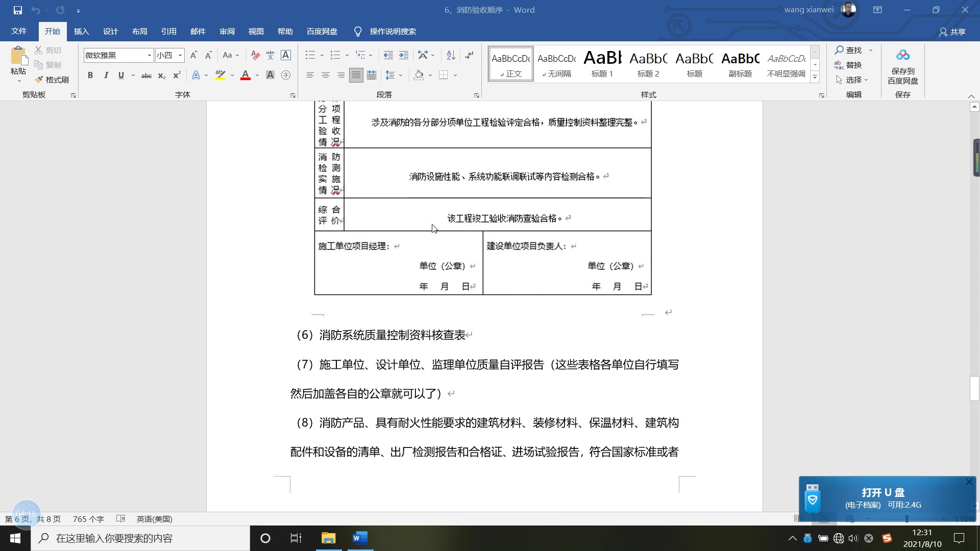Decrease font size with the A-down icon
This screenshot has height=551, width=980.
(208, 55)
